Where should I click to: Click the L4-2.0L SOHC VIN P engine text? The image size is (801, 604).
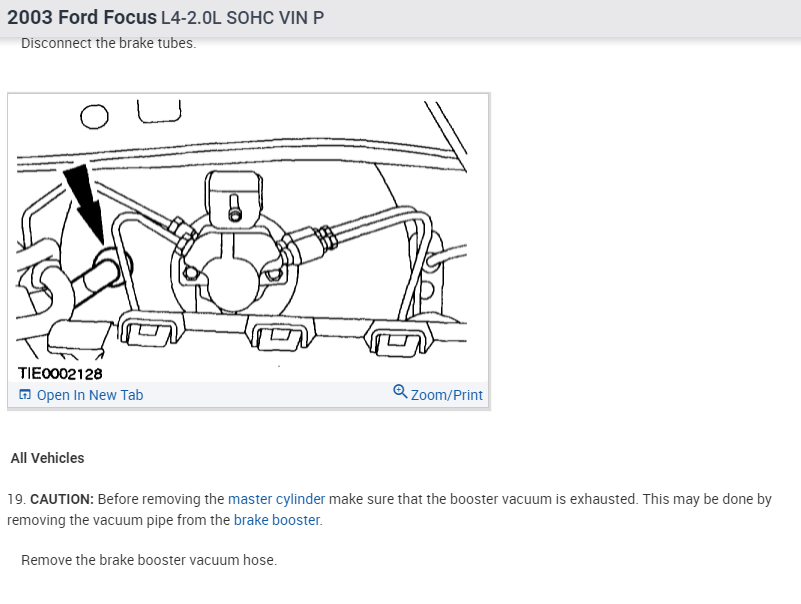242,19
